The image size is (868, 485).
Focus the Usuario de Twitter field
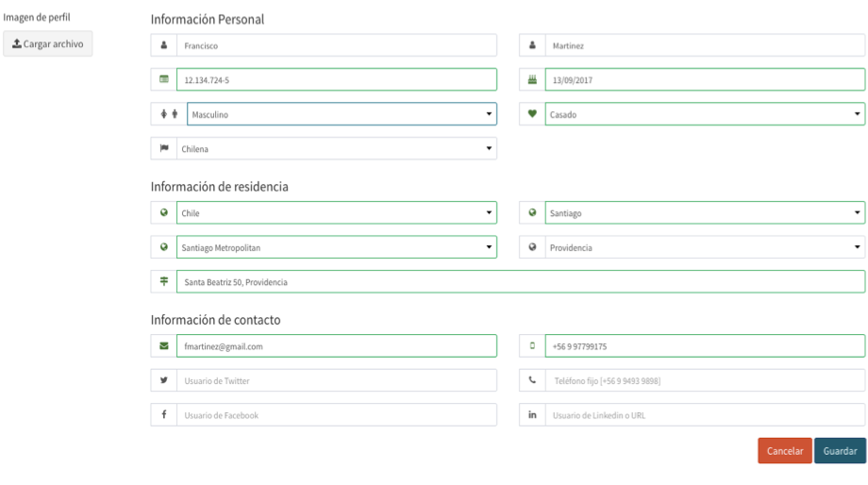[x=337, y=380]
